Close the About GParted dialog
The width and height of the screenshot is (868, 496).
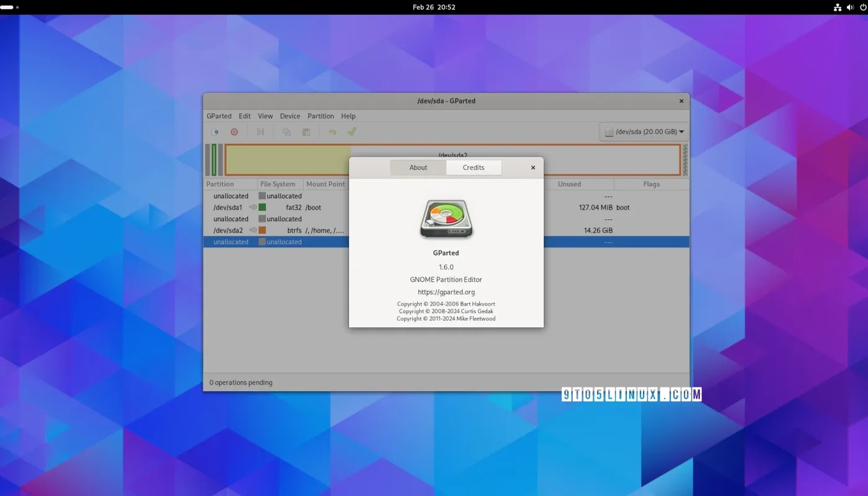[x=533, y=167]
